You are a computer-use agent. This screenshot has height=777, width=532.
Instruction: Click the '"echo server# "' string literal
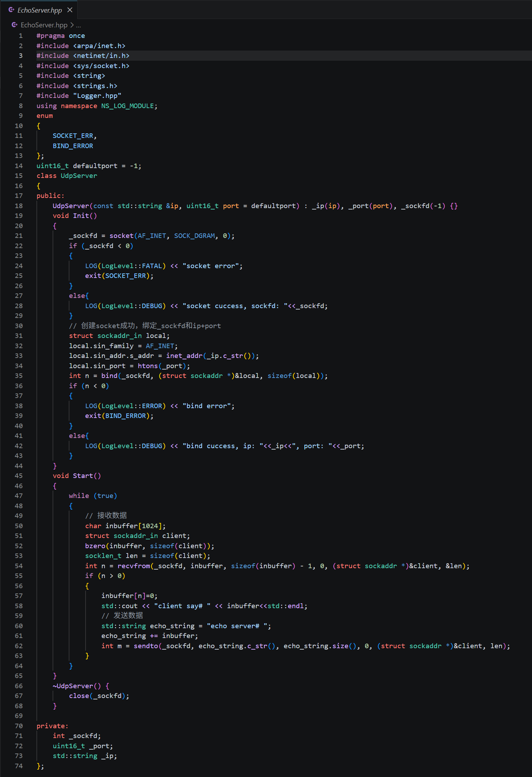(x=237, y=626)
